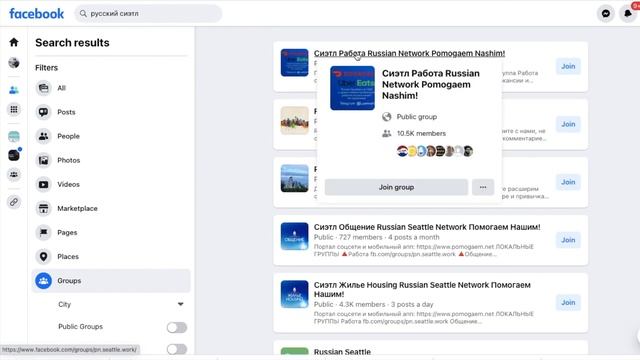Join the Сиэтл Работа group from results
The width and height of the screenshot is (640, 360).
568,66
